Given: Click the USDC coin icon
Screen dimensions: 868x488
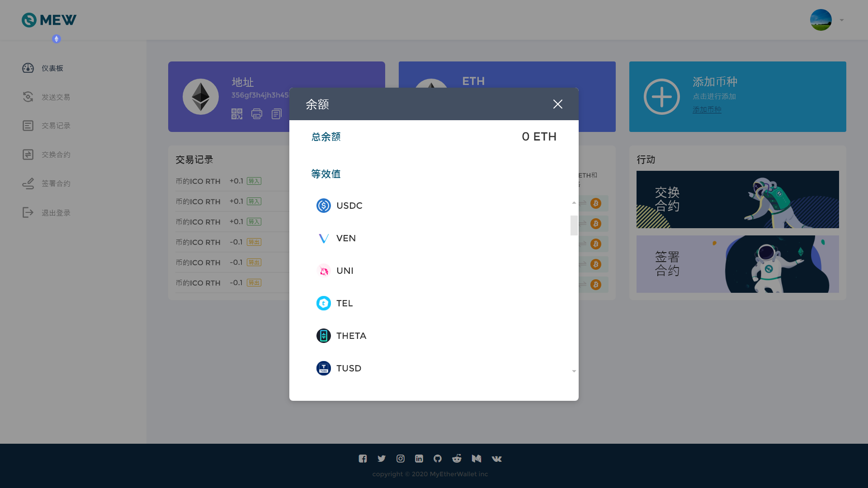Looking at the screenshot, I should coord(323,206).
